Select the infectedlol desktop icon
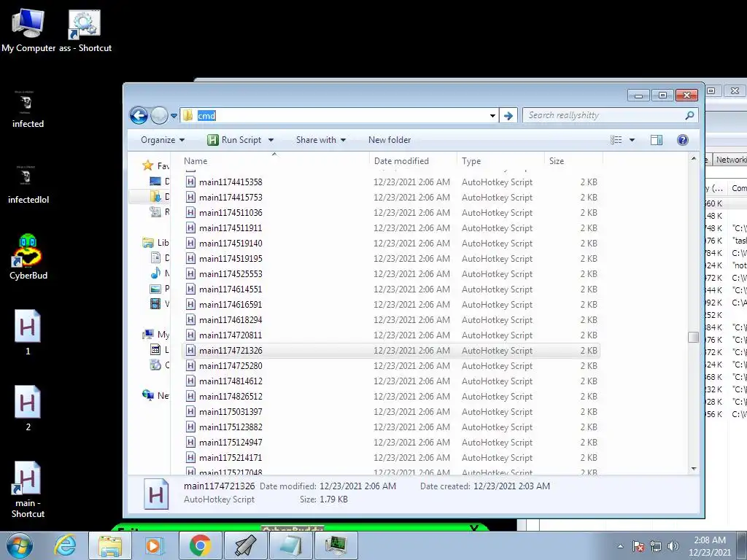Screen dimensions: 747x560 tap(28, 184)
